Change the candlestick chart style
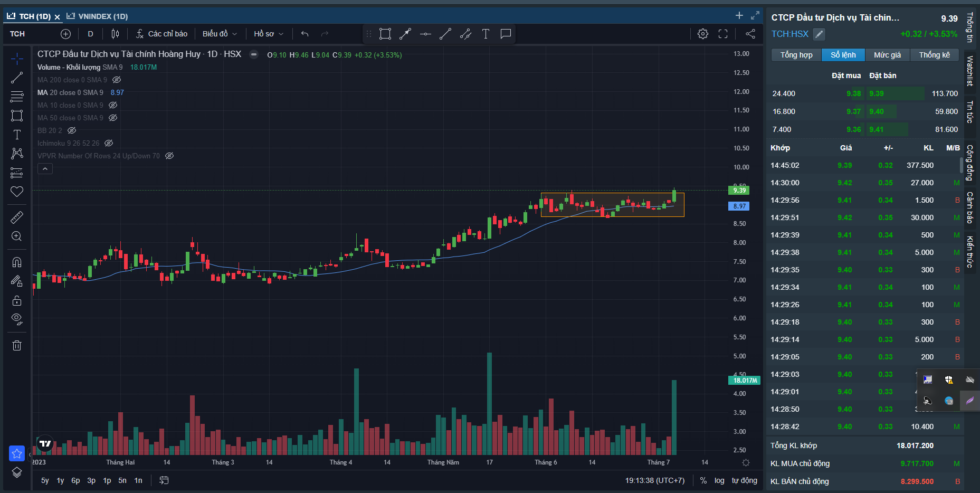 coord(115,34)
